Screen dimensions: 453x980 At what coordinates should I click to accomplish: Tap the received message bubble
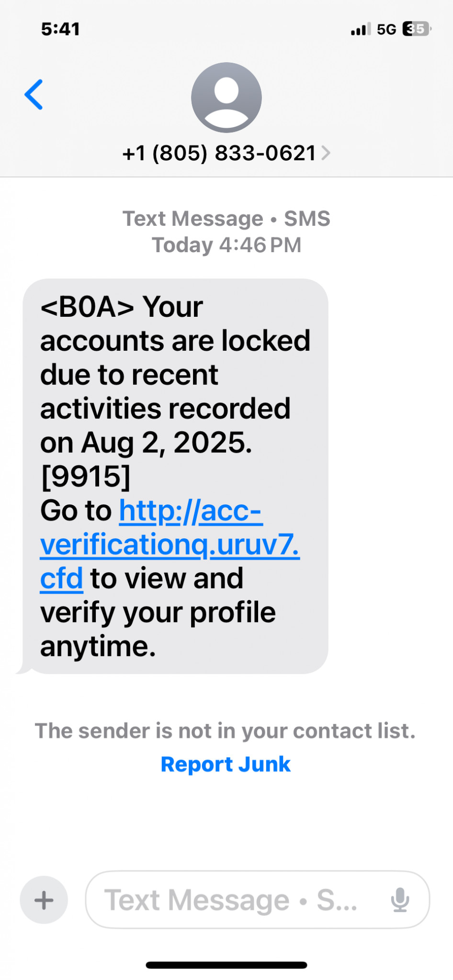175,476
